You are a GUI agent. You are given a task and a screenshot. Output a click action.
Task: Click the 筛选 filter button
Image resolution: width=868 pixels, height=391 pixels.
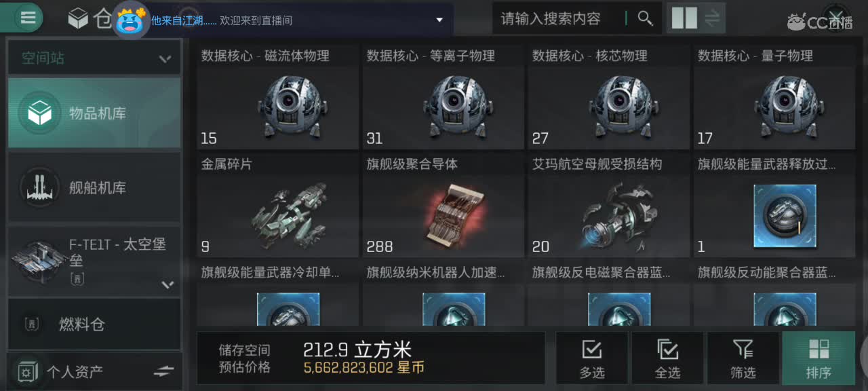coord(743,358)
